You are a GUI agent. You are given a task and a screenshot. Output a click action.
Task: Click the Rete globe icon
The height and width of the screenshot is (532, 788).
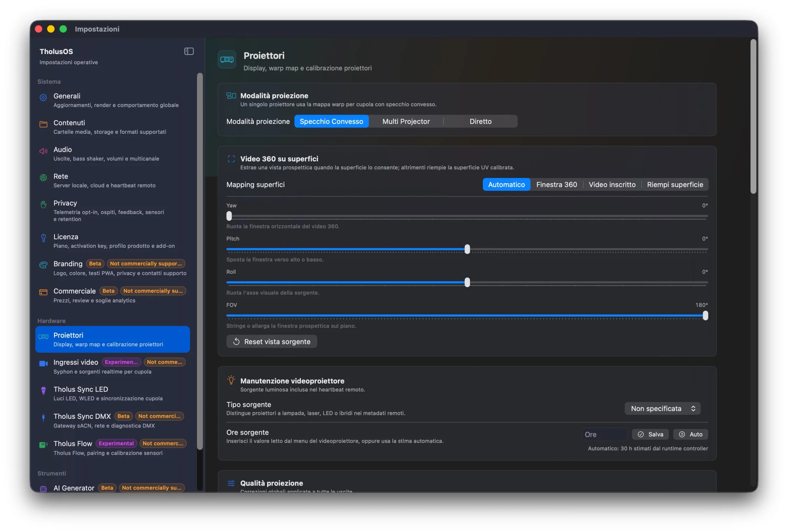pos(43,178)
